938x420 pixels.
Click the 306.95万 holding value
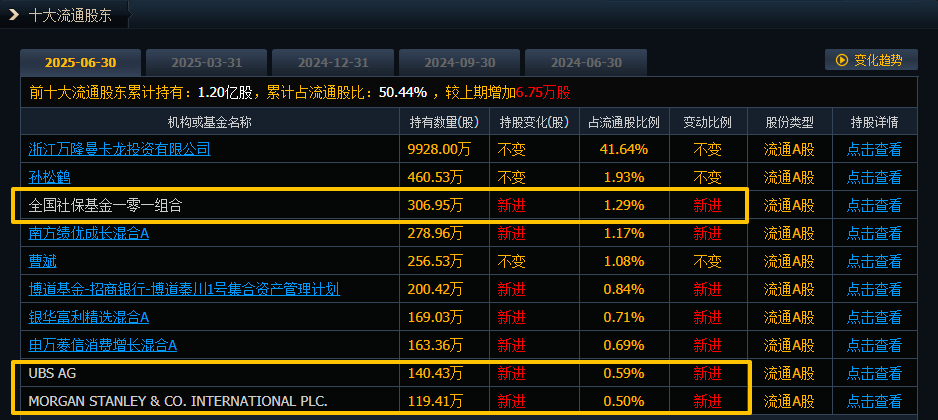[435, 205]
